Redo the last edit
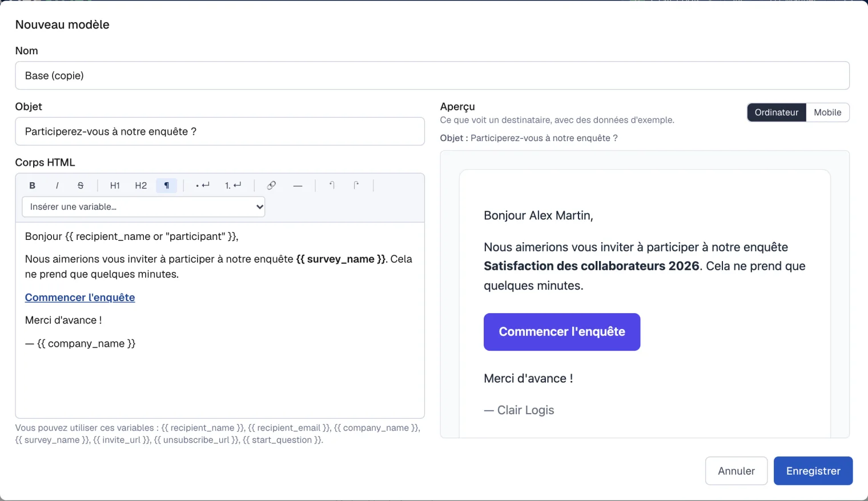Image resolution: width=868 pixels, height=501 pixels. click(x=356, y=186)
